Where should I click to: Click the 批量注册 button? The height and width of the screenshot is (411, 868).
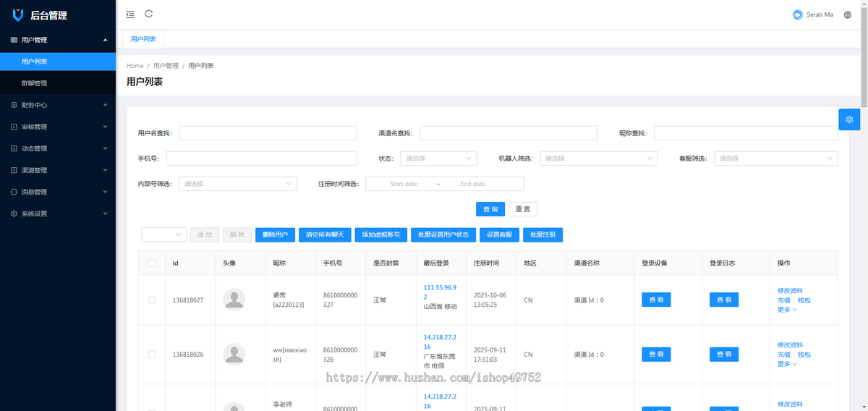pos(542,234)
